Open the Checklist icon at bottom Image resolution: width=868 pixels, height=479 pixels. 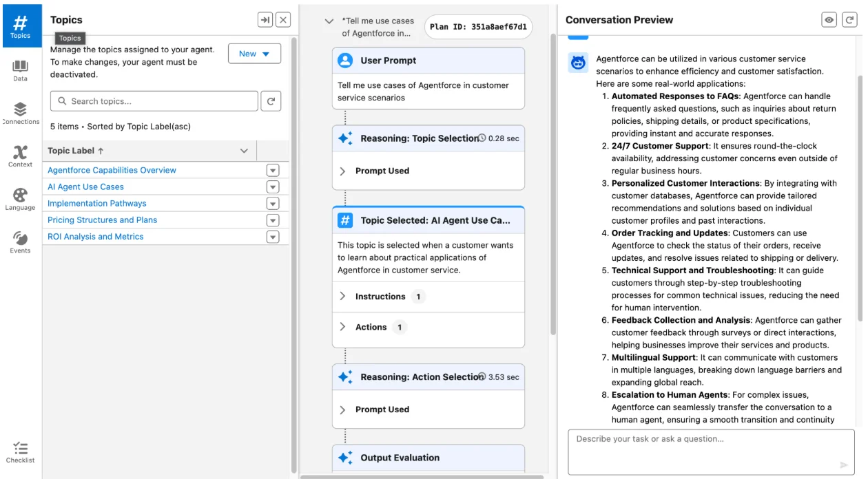pyautogui.click(x=20, y=452)
